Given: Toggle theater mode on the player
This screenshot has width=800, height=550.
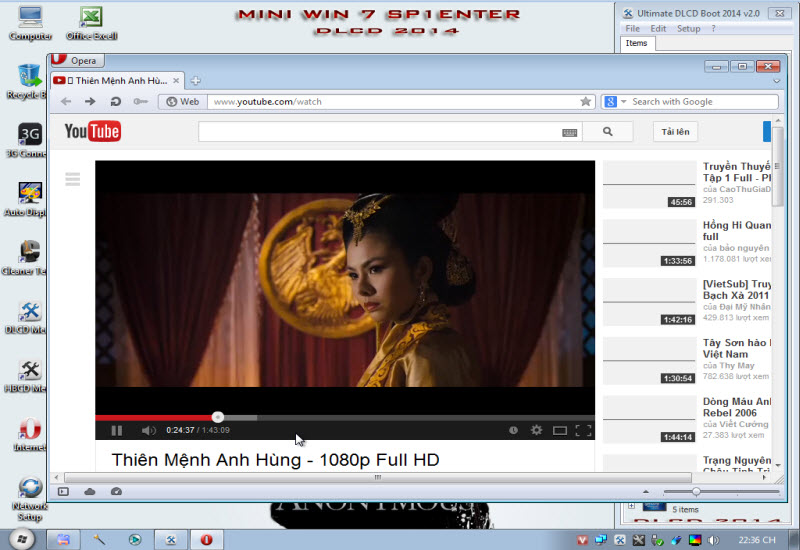Looking at the screenshot, I should coord(560,431).
